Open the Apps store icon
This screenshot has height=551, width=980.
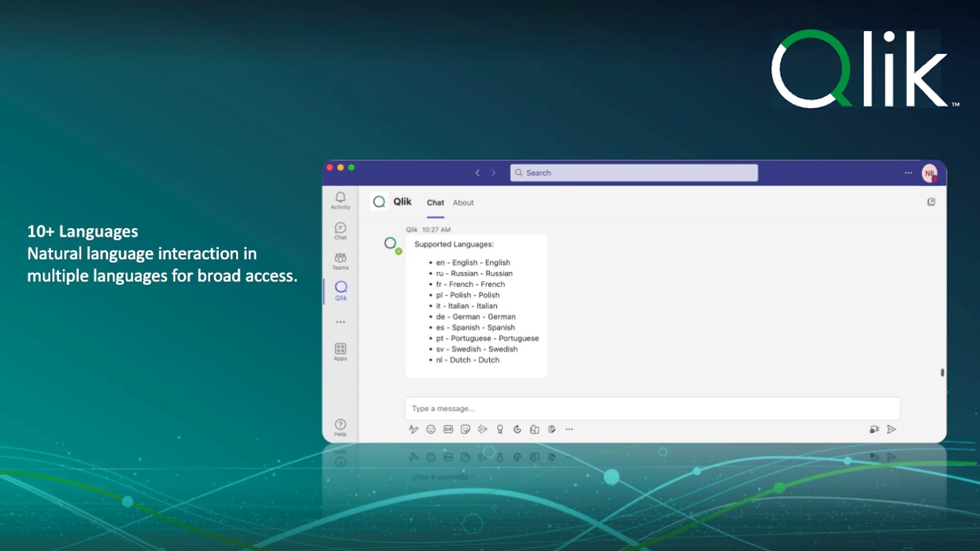coord(340,352)
